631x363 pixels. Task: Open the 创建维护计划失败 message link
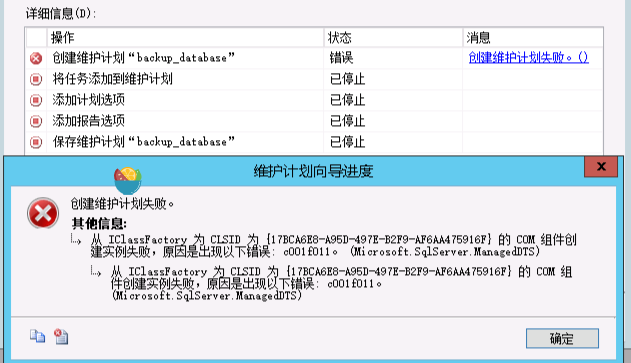tap(528, 58)
